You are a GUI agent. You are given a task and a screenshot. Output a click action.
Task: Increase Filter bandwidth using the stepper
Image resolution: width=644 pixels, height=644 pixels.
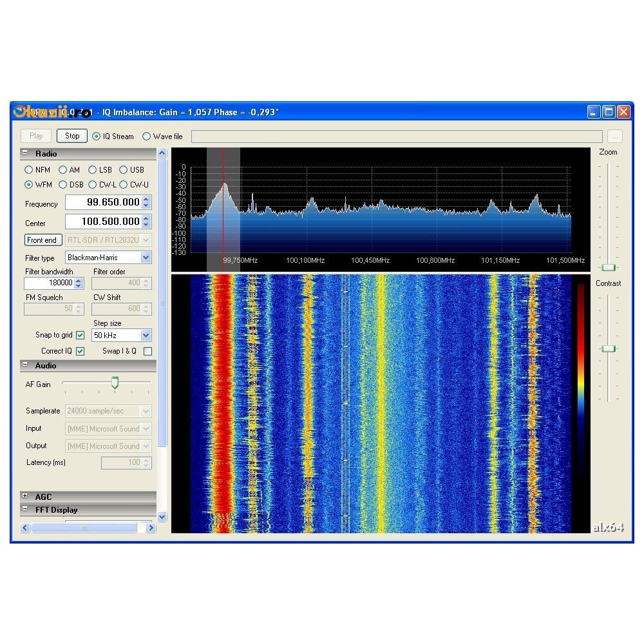click(79, 279)
